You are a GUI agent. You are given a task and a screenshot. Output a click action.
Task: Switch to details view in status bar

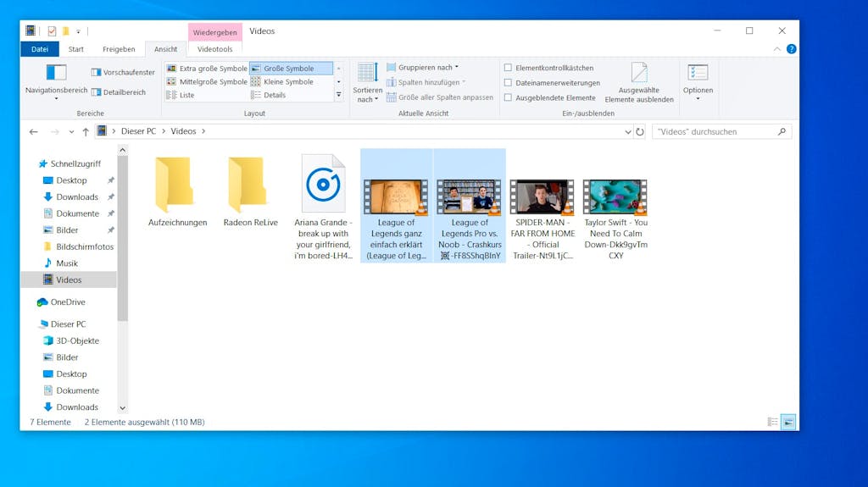(773, 423)
